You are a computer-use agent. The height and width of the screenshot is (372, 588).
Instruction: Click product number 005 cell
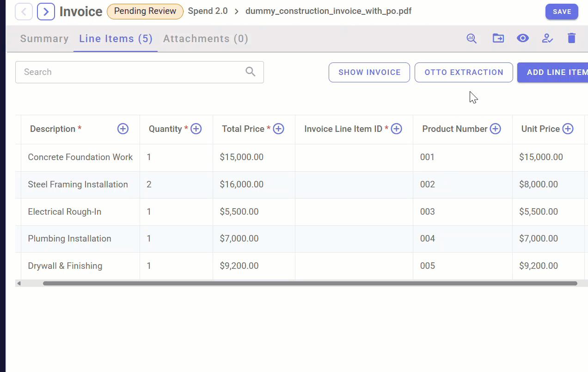(x=463, y=266)
